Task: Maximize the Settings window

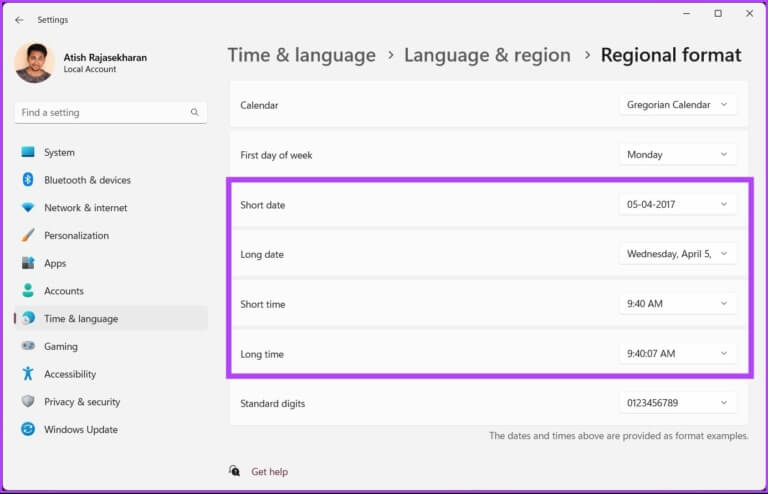Action: tap(718, 14)
